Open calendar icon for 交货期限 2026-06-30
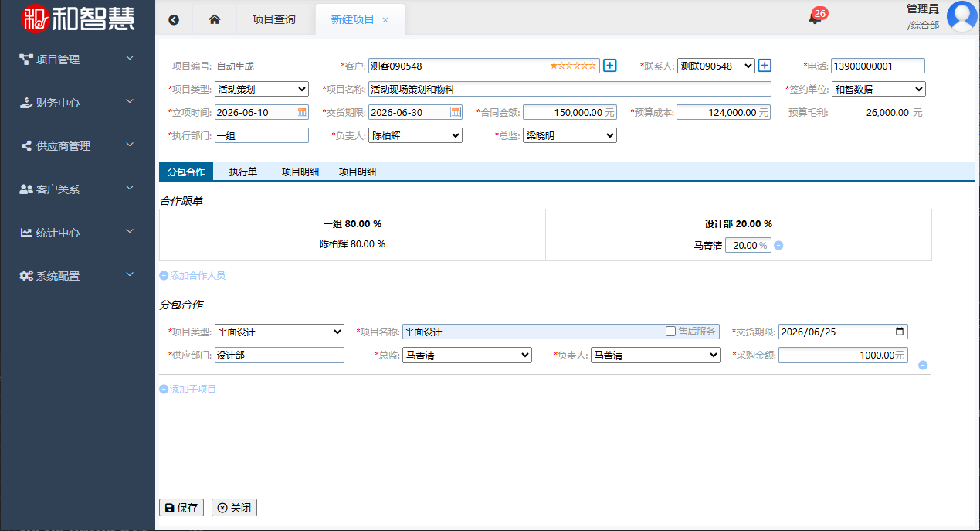This screenshot has height=531, width=980. 456,112
